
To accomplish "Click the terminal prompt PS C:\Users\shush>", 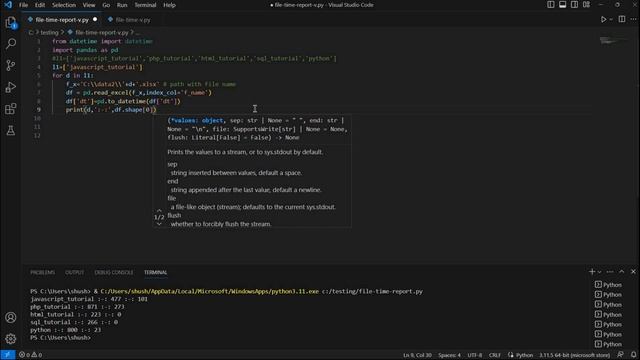I will click(x=60, y=338).
